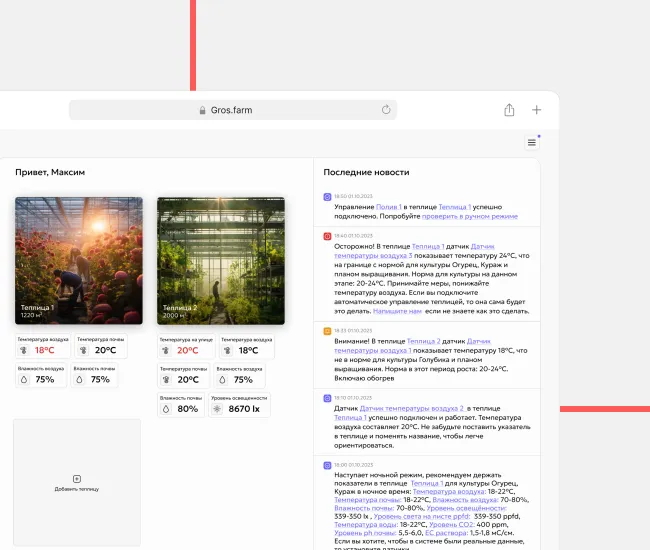The height and width of the screenshot is (550, 650).
Task: Click the Влажность почвы: link in 18:00 news
Action: [x=364, y=508]
